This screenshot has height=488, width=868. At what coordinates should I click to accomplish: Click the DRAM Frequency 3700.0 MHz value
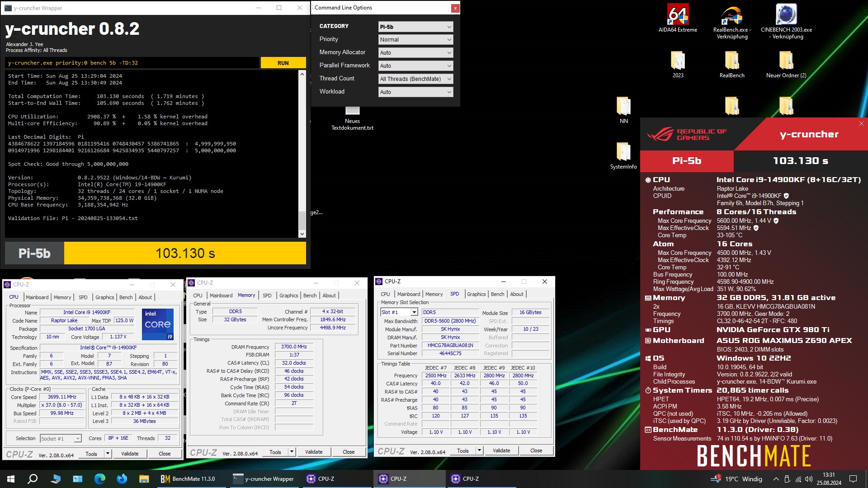pos(294,347)
